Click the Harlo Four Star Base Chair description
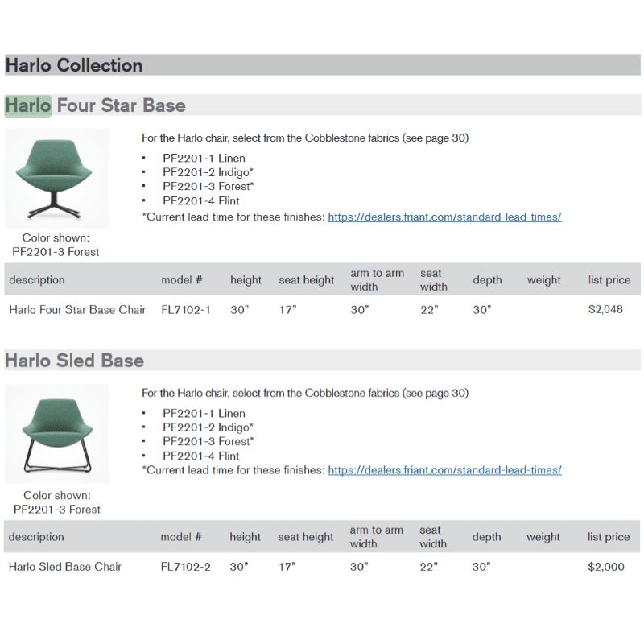The image size is (644, 644). pos(77,309)
